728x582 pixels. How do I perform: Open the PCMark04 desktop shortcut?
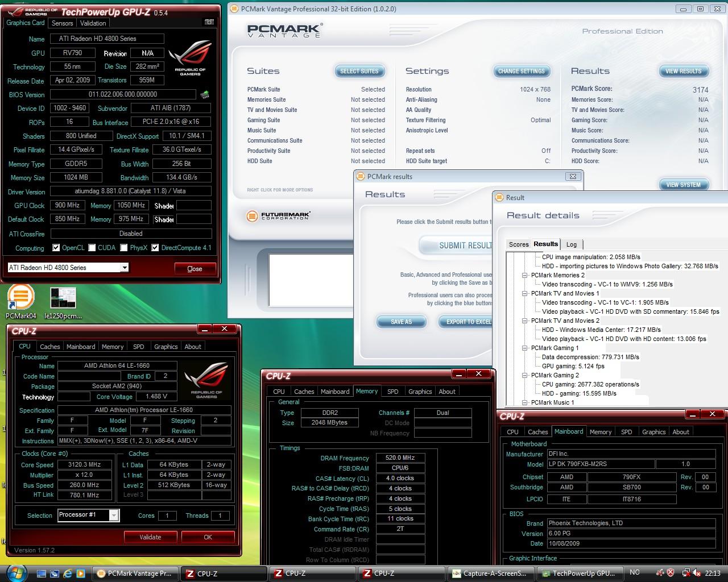[x=21, y=302]
